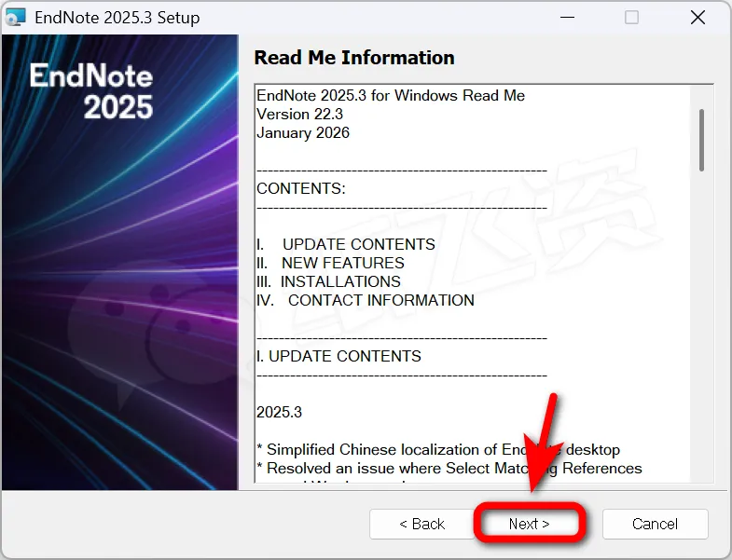Go back with the < Back button

pos(421,524)
